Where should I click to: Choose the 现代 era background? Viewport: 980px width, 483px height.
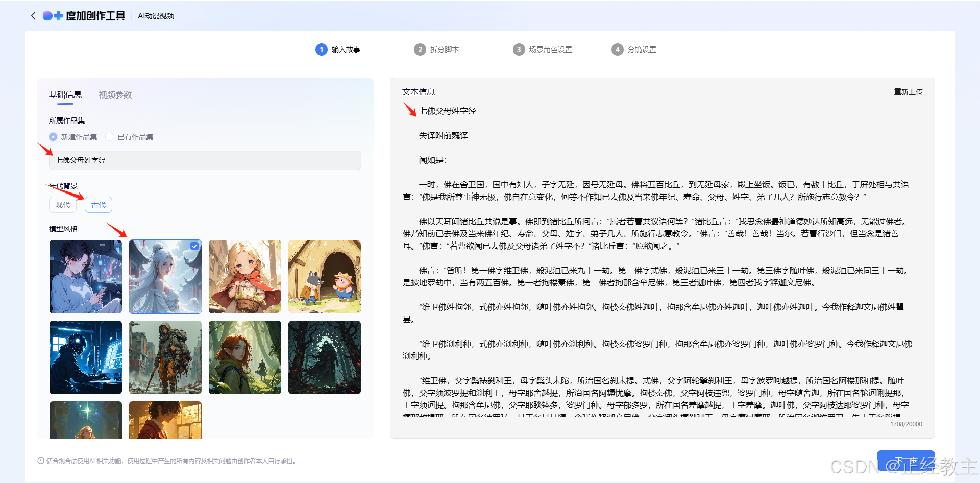(x=63, y=205)
